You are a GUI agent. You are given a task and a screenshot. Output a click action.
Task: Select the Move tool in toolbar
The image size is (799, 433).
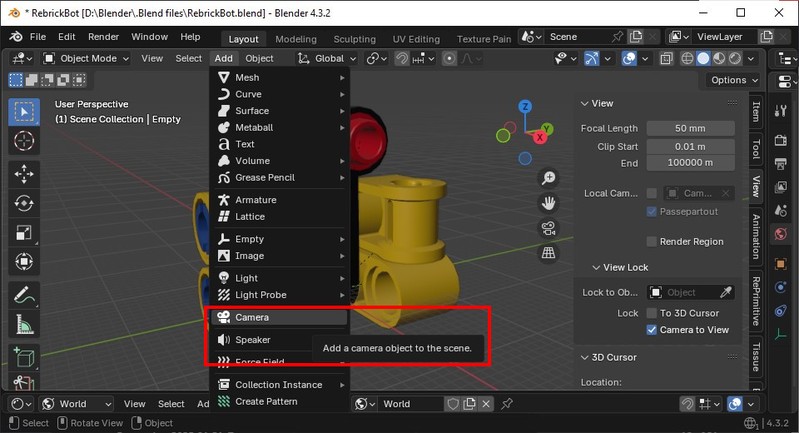[24, 173]
